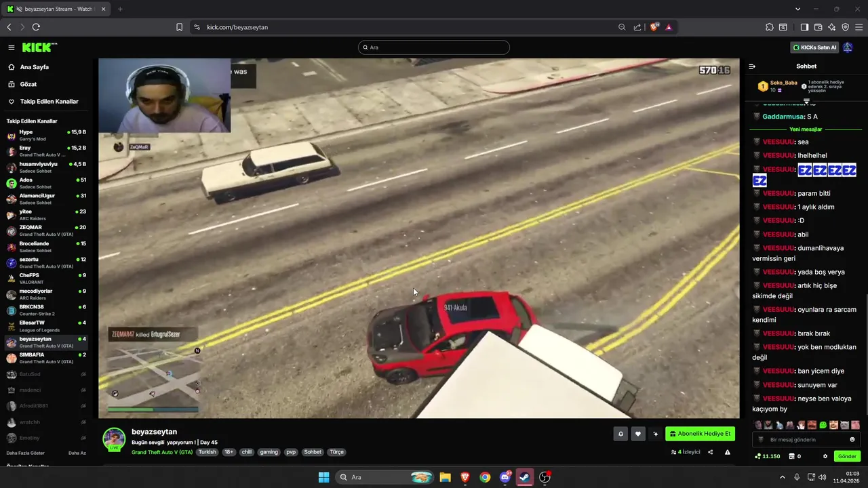The image size is (868, 488).
Task: Open the Grand Theft Auto V (GTA) category link
Action: [162, 452]
